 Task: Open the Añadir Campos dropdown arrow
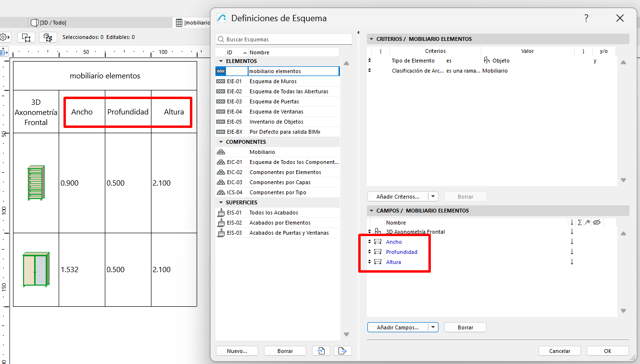(x=433, y=327)
